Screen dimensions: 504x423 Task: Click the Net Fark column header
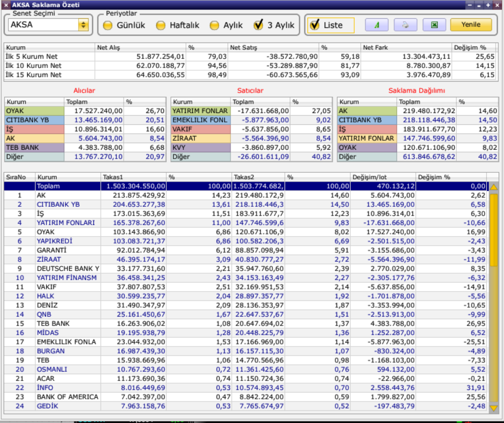point(406,48)
